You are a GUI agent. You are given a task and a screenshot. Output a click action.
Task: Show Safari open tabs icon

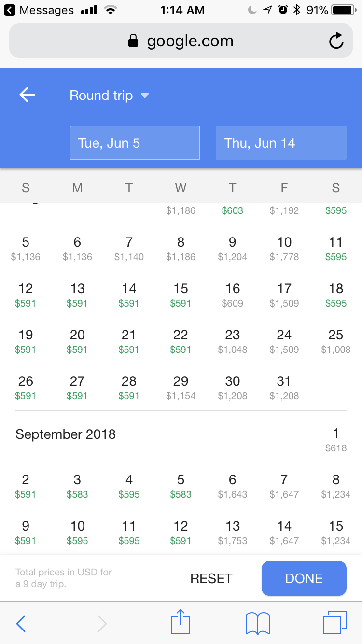point(334,623)
